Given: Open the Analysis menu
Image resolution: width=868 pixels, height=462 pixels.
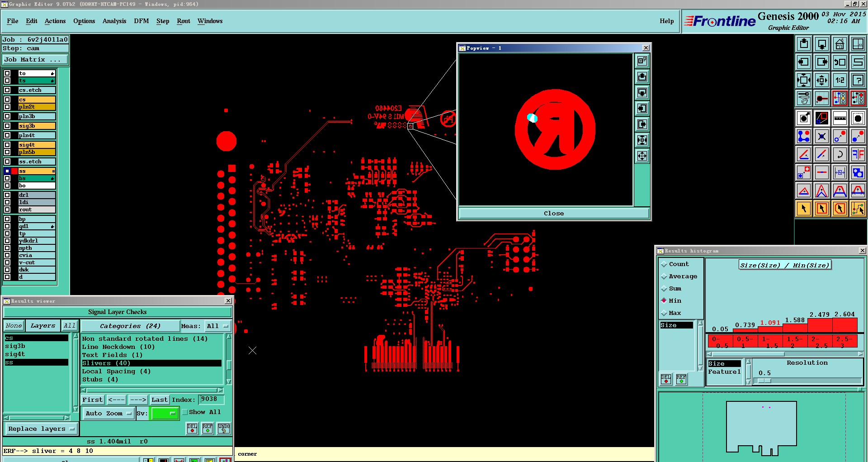Looking at the screenshot, I should [x=114, y=21].
